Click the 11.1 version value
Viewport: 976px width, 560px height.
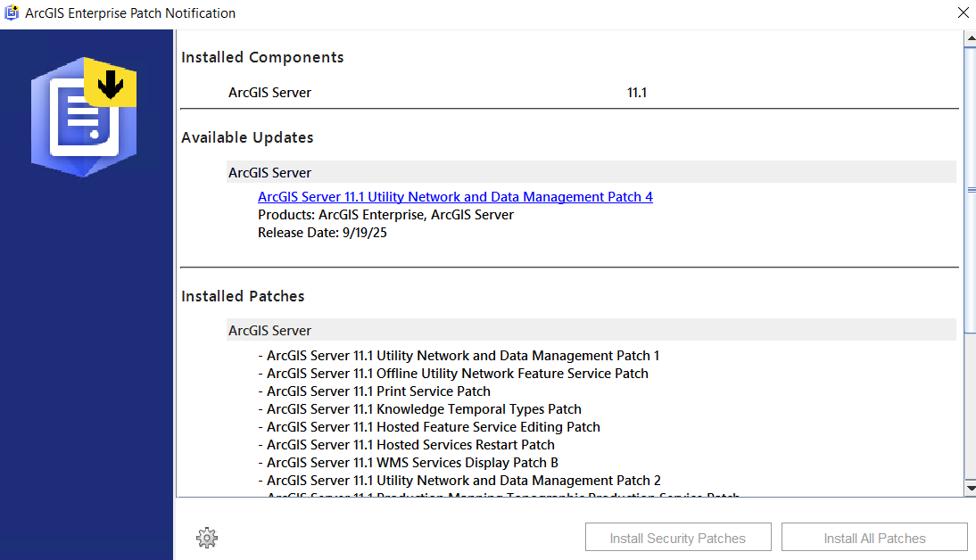point(637,93)
